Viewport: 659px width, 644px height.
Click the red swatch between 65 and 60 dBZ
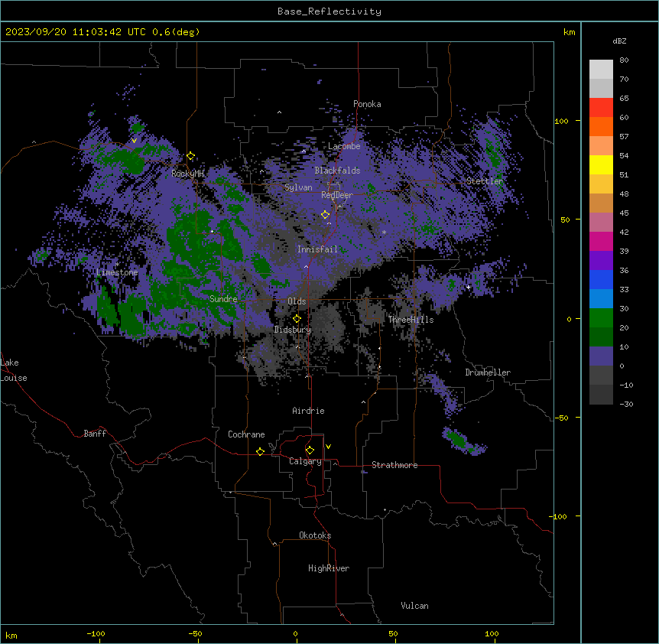pyautogui.click(x=601, y=107)
